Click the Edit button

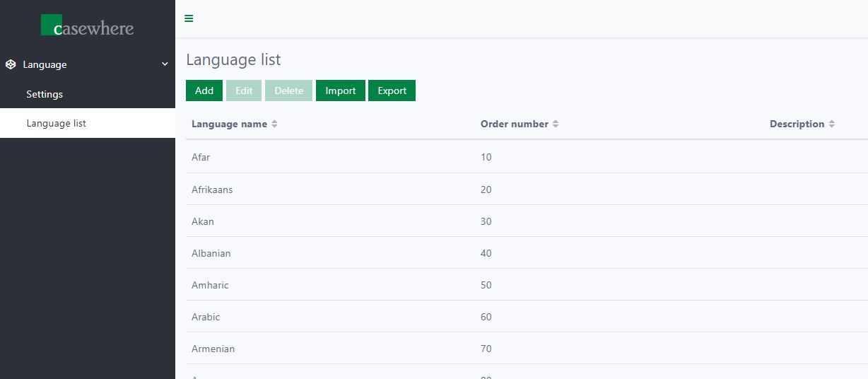[244, 91]
